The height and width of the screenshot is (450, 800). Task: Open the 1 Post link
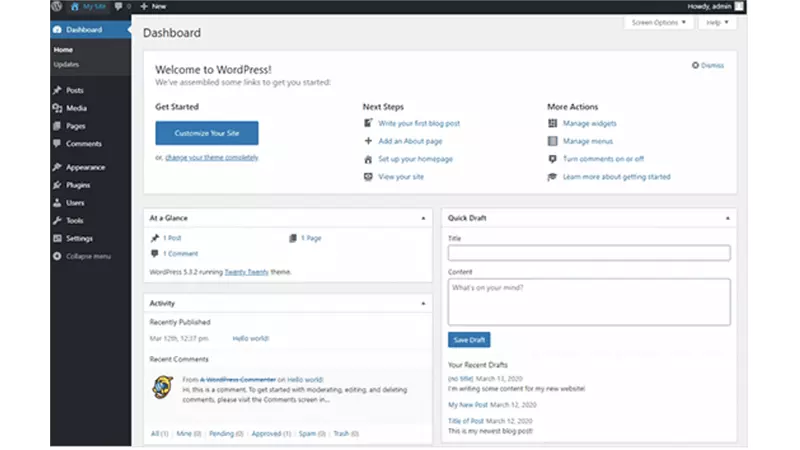(x=172, y=238)
